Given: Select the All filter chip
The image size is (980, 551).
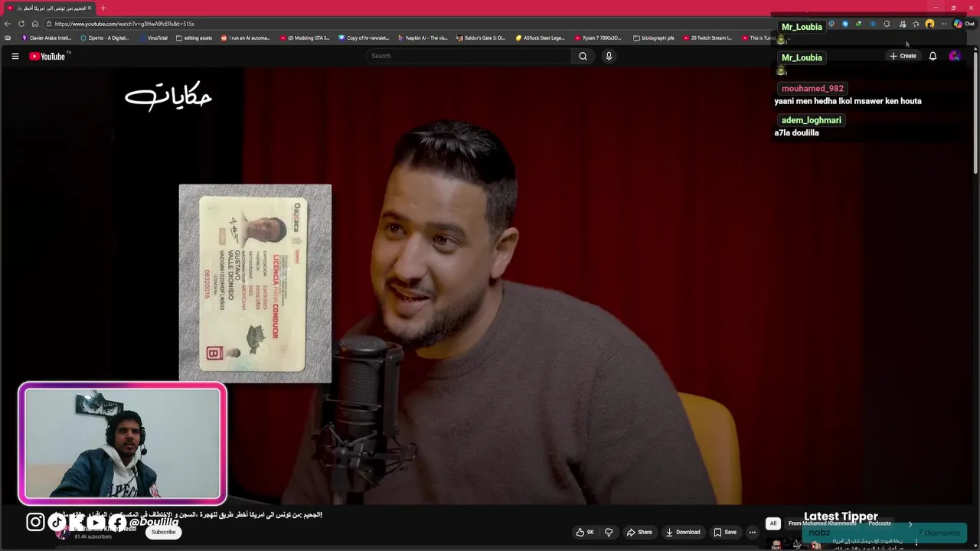Looking at the screenshot, I should [773, 523].
